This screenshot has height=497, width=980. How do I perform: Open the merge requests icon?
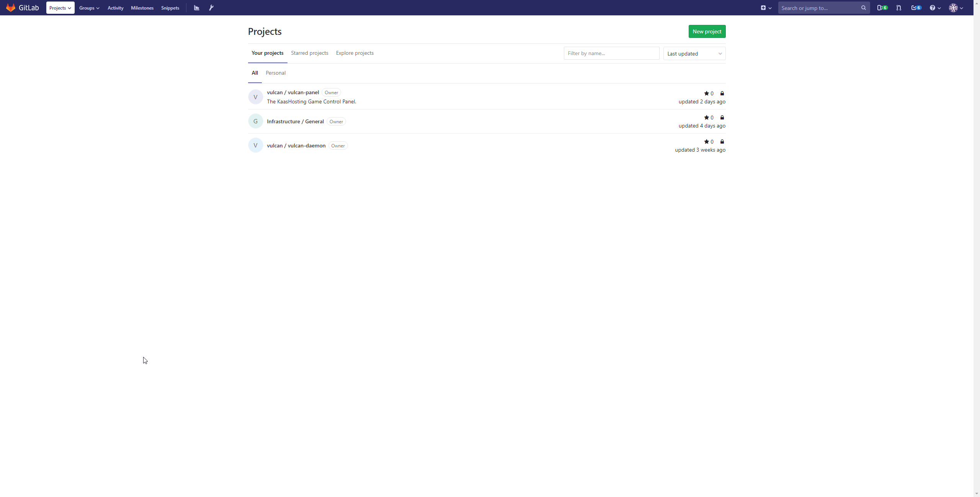coord(899,8)
